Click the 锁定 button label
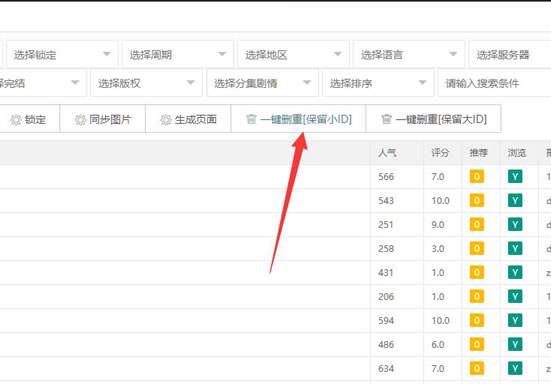Image resolution: width=551 pixels, height=384 pixels. [35, 120]
